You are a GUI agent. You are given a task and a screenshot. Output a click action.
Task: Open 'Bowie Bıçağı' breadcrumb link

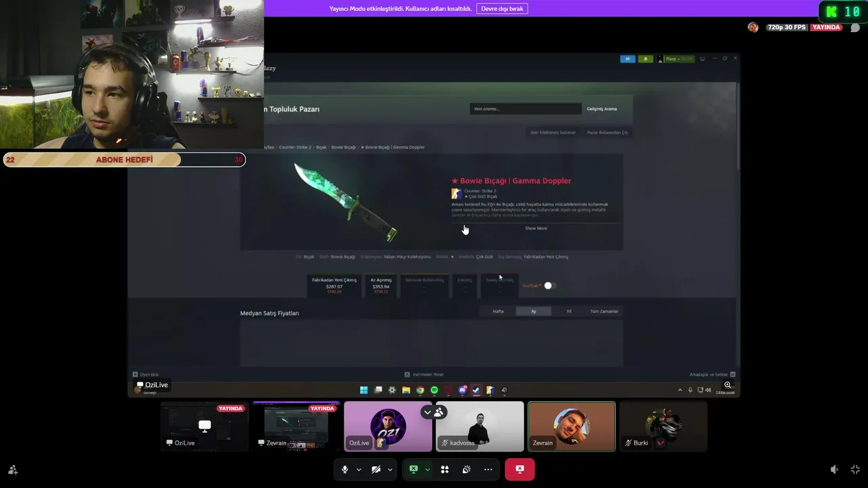pyautogui.click(x=343, y=147)
